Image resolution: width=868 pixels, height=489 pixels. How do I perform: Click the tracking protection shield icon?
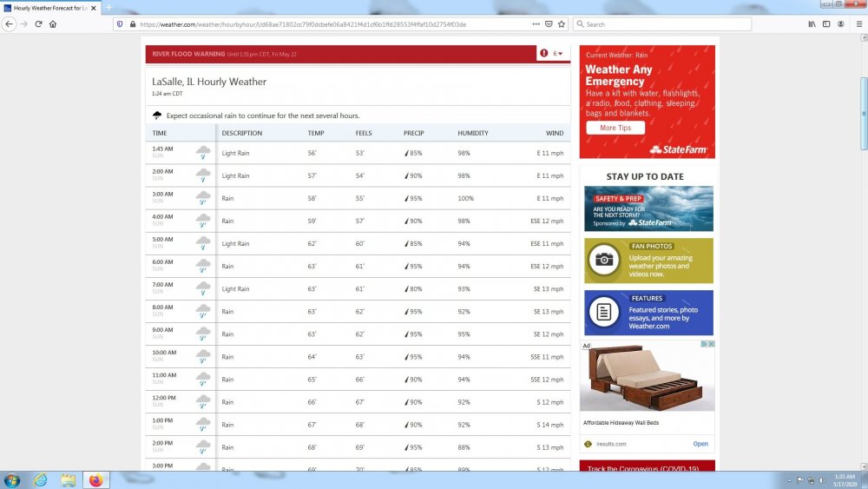[x=120, y=24]
